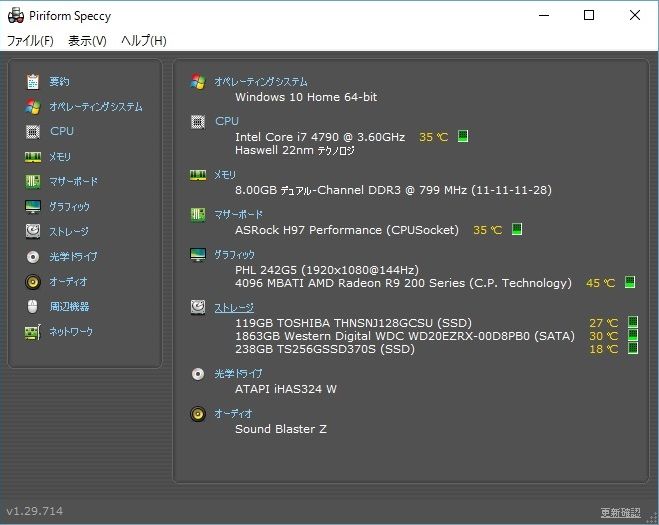Click the graphics (グラフィック) monitor icon in sidebar
659x525 pixels.
click(x=33, y=207)
